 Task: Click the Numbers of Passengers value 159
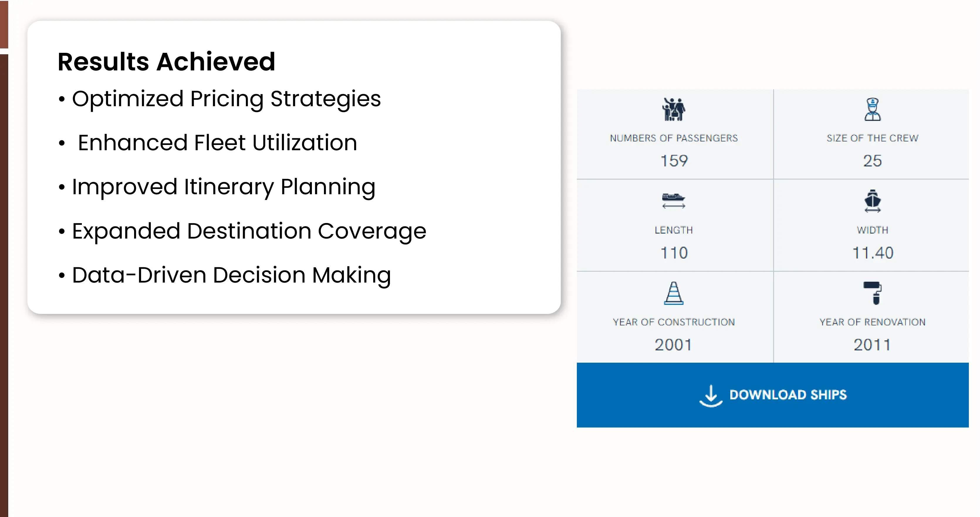pyautogui.click(x=674, y=161)
